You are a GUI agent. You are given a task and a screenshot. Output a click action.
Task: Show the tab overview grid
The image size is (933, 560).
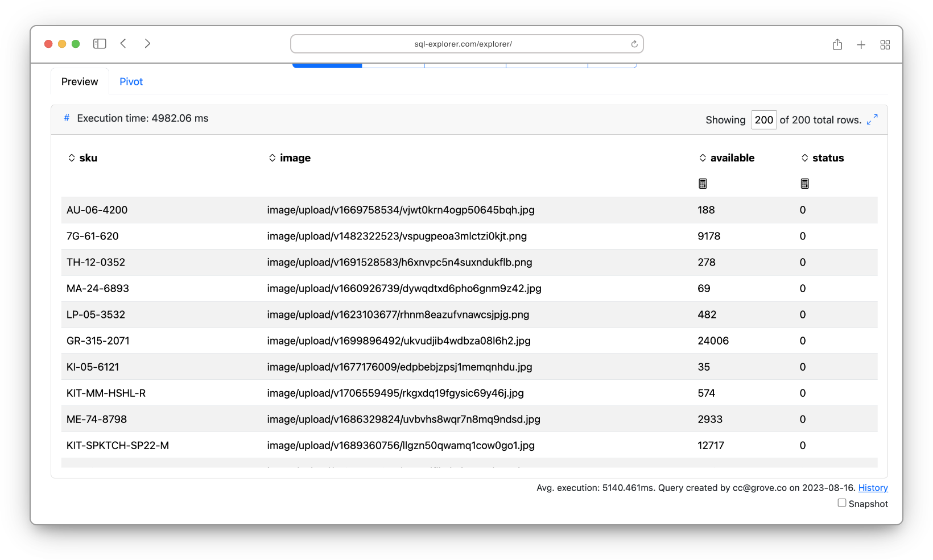click(885, 44)
